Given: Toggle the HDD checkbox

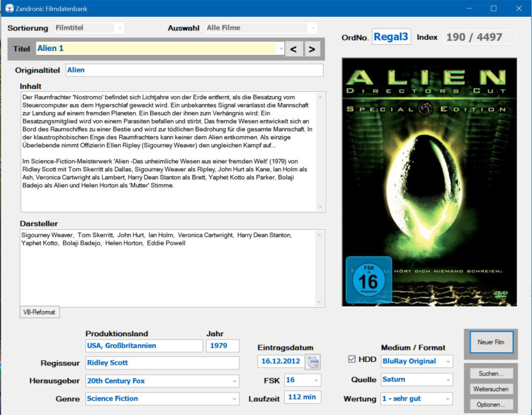Looking at the screenshot, I should tap(351, 359).
